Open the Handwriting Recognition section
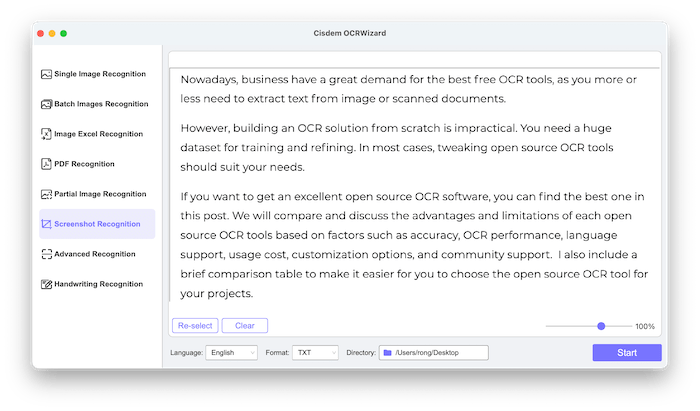Screen dimensions: 700x411 pyautogui.click(x=99, y=284)
